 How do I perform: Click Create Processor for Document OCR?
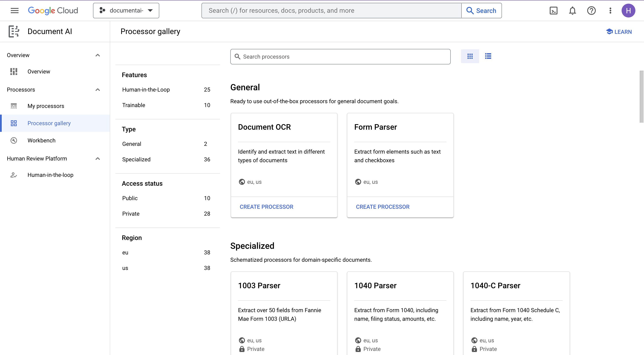[266, 207]
